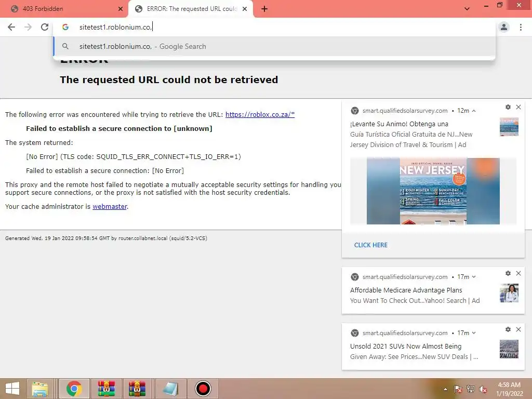Click the Medicare notification doctor thumbnail

click(x=509, y=293)
